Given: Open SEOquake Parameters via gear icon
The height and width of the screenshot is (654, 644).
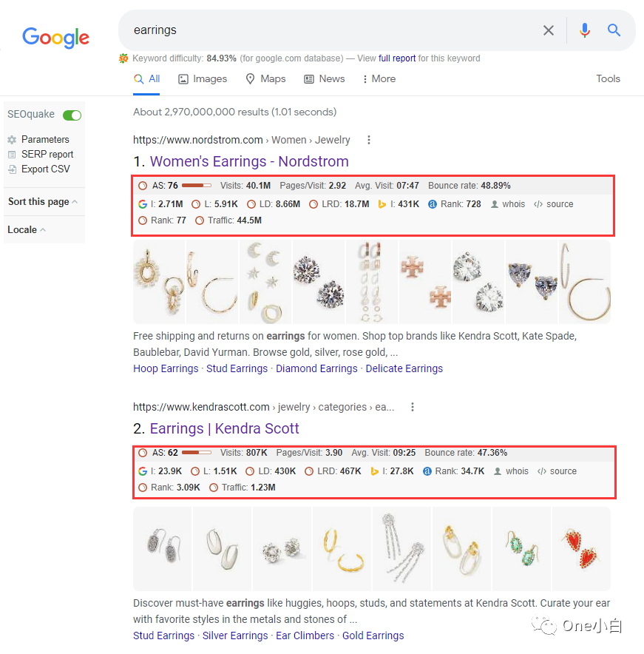Looking at the screenshot, I should [x=12, y=139].
